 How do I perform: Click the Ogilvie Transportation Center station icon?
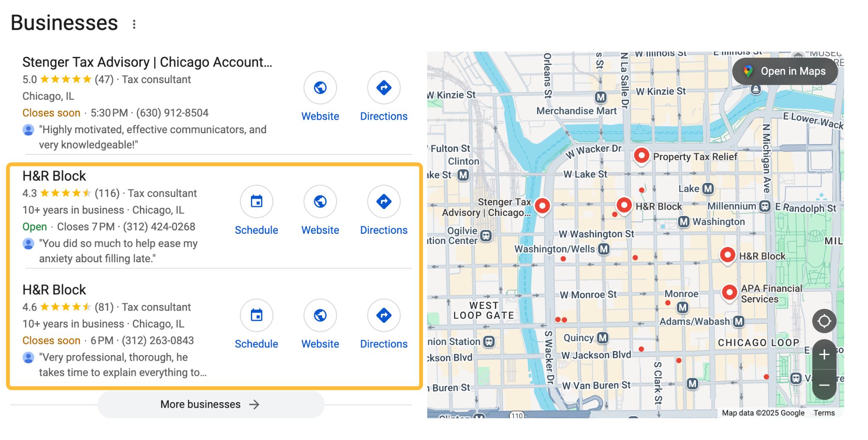click(486, 235)
